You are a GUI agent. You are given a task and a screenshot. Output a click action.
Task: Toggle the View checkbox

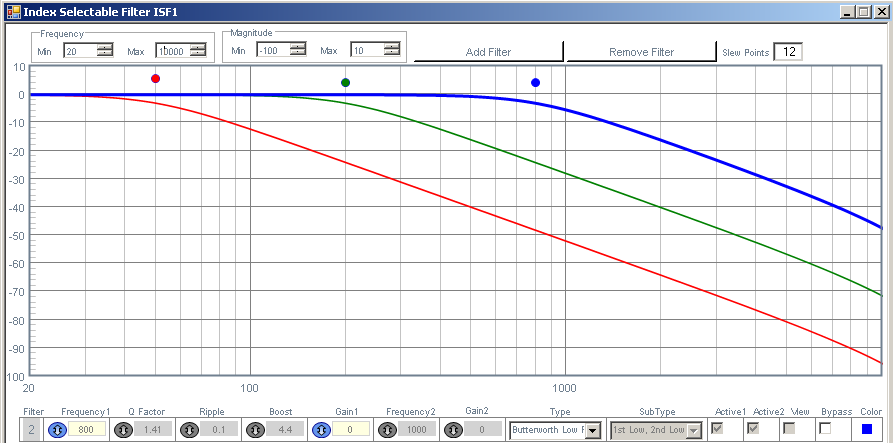789,428
